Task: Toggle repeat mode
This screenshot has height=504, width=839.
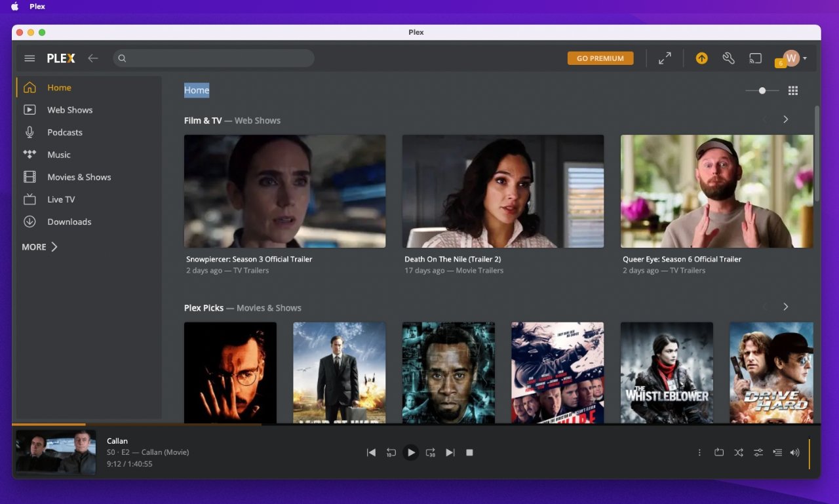Action: pyautogui.click(x=719, y=452)
